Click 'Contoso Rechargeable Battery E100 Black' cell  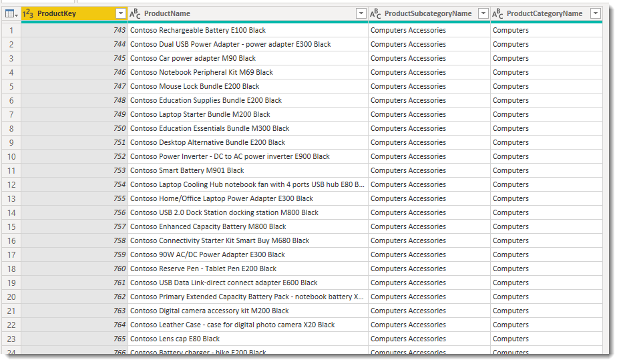[x=248, y=31]
